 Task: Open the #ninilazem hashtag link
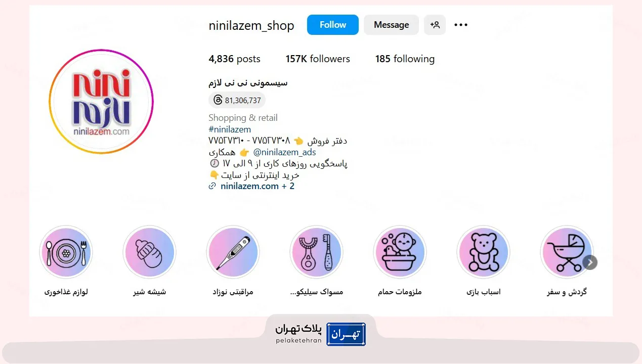[x=230, y=129]
